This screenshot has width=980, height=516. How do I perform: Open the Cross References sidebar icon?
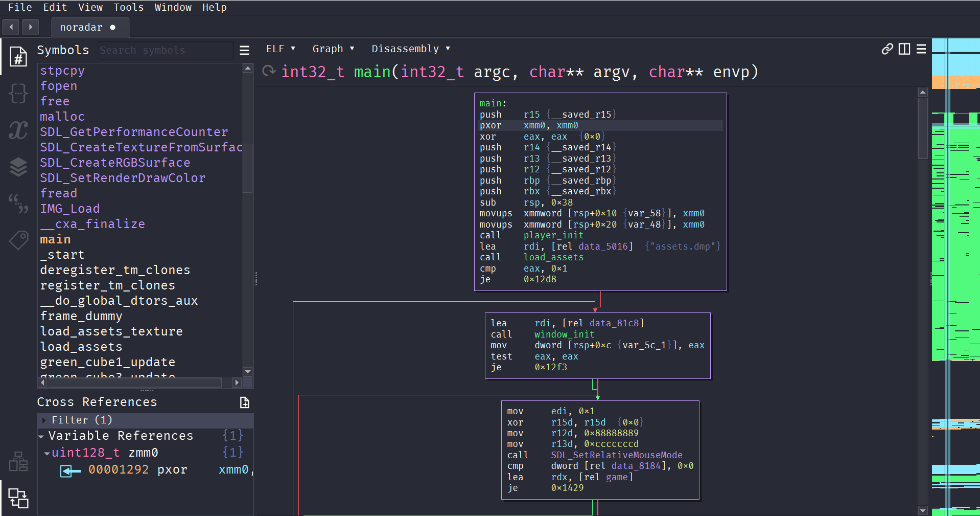(18, 498)
